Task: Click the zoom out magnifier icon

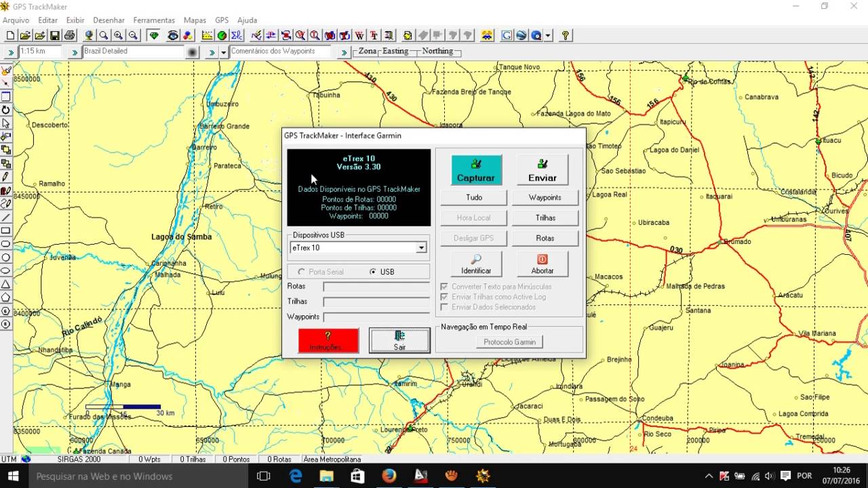Action: (134, 35)
